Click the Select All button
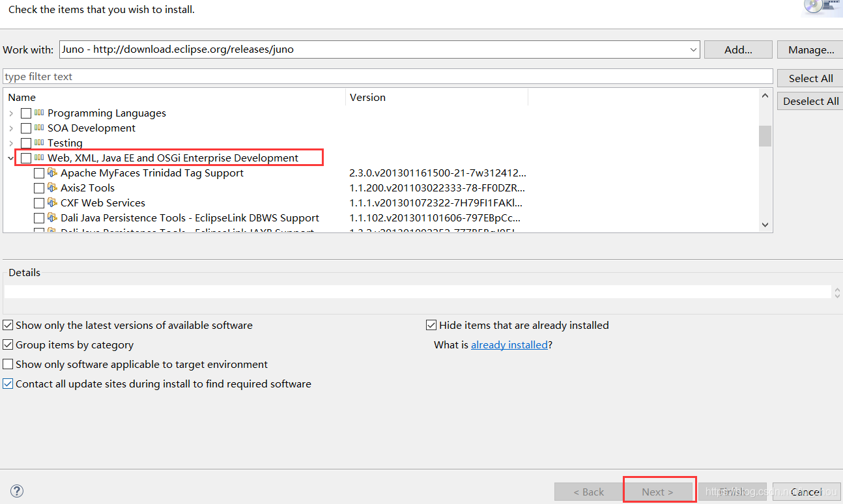This screenshot has height=504, width=843. [x=810, y=78]
